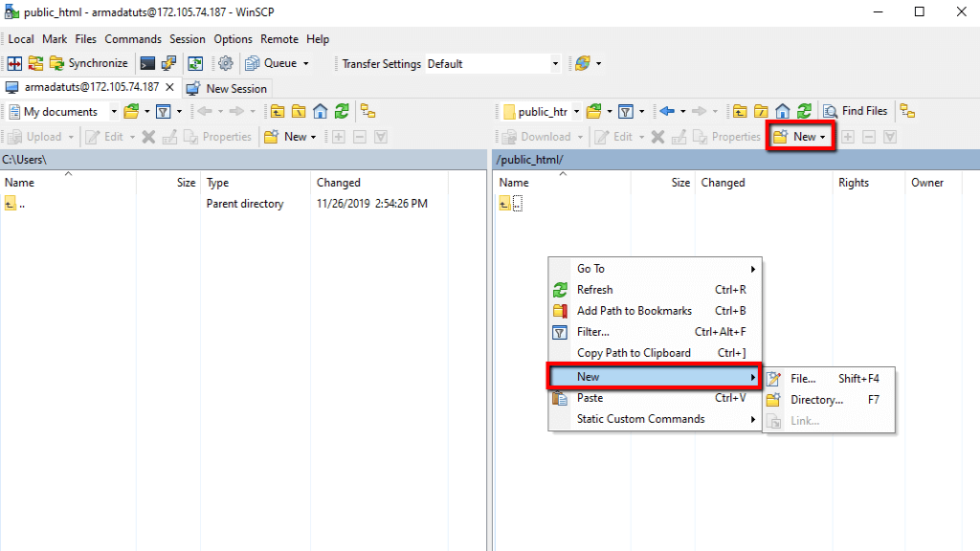The height and width of the screenshot is (551, 980).
Task: Choose Copy Path to Clipboard
Action: tap(655, 353)
